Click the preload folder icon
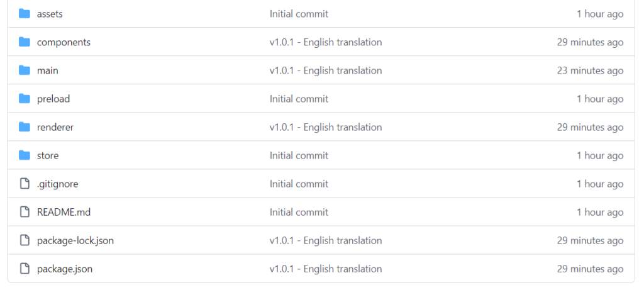The height and width of the screenshot is (290, 644). 25,99
